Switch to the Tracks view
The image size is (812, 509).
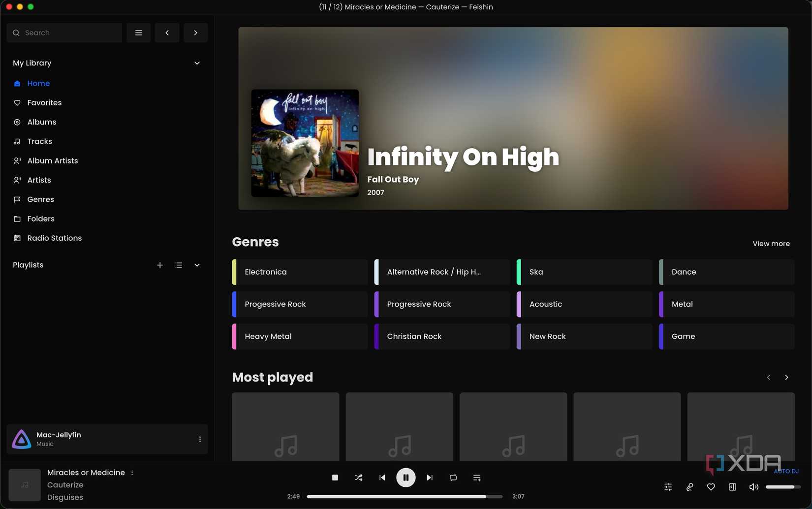39,141
